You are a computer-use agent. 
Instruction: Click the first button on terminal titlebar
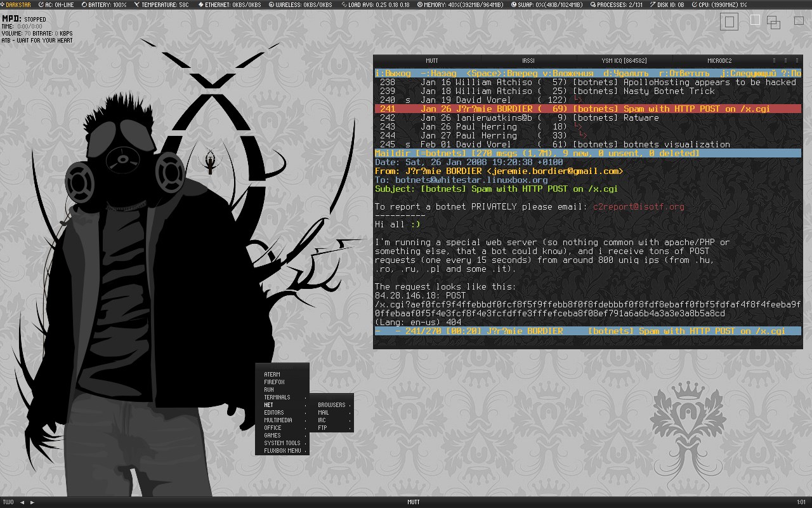(775, 61)
